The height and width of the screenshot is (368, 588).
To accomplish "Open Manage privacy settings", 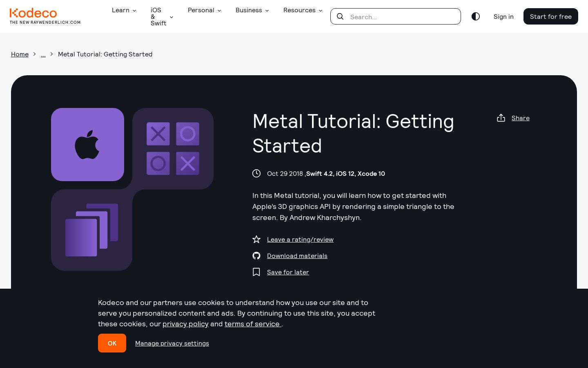I will (172, 343).
